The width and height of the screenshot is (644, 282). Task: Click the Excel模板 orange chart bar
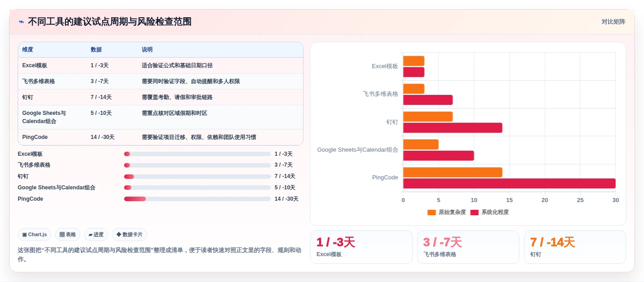(x=414, y=61)
